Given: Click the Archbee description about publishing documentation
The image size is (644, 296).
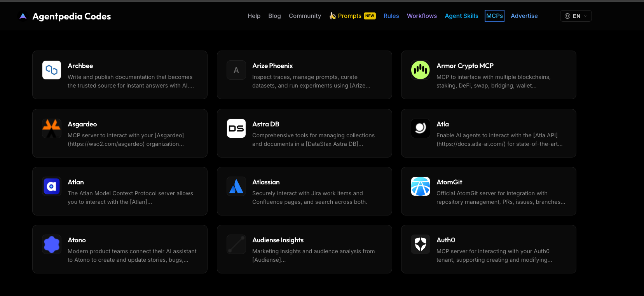Looking at the screenshot, I should click(x=131, y=81).
